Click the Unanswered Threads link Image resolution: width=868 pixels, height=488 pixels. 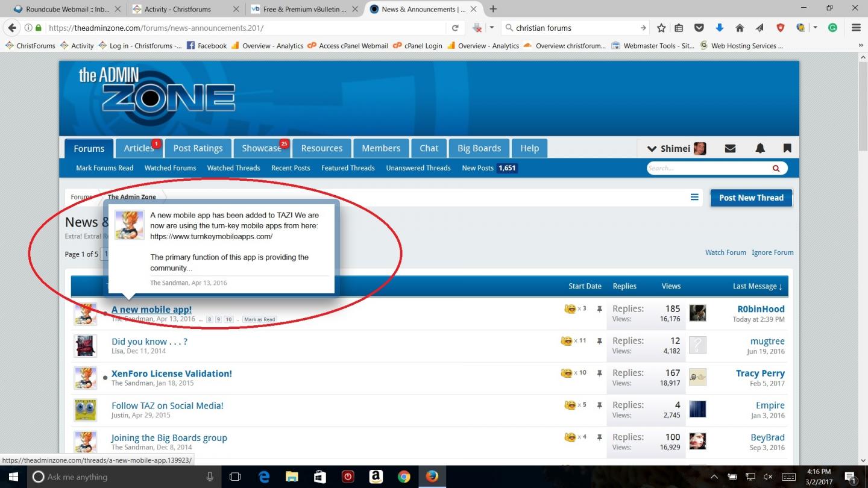[x=418, y=168]
